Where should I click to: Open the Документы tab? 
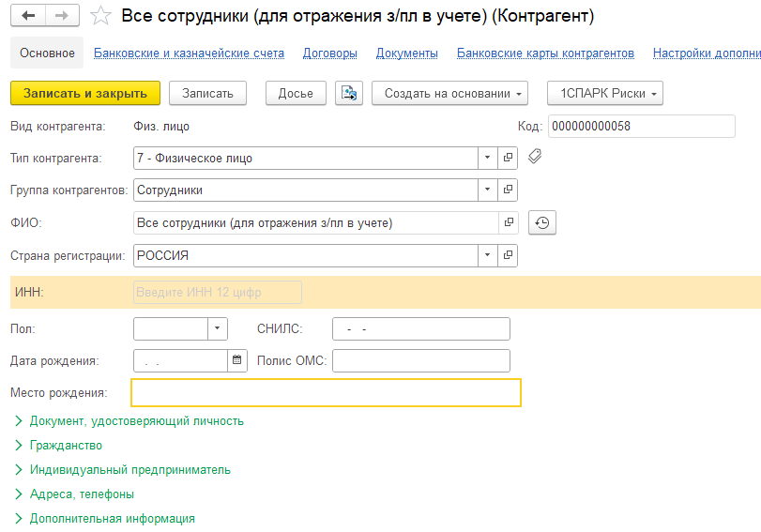pos(406,53)
